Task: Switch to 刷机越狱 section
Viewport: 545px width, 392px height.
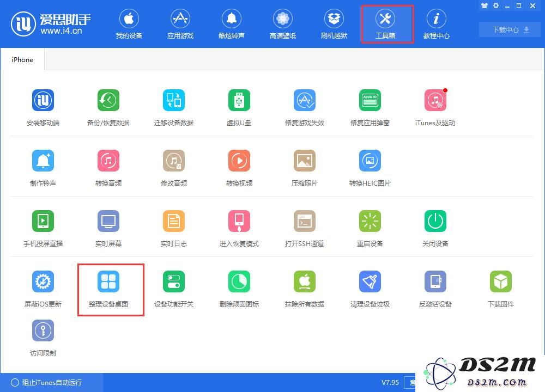Action: point(334,23)
